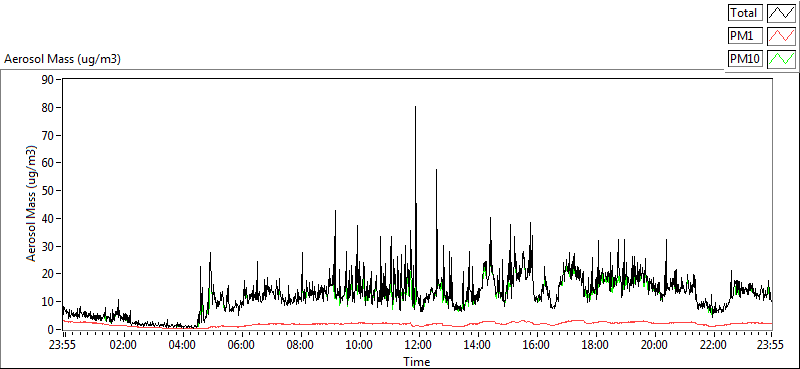Select the PM1 plot label in legend
Screen dimensions: 800x369
[x=745, y=36]
